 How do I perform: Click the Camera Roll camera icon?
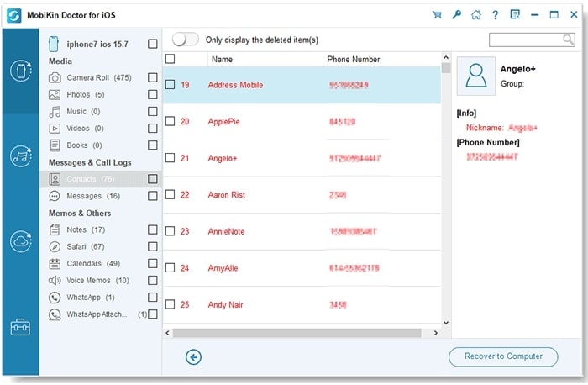pyautogui.click(x=55, y=77)
